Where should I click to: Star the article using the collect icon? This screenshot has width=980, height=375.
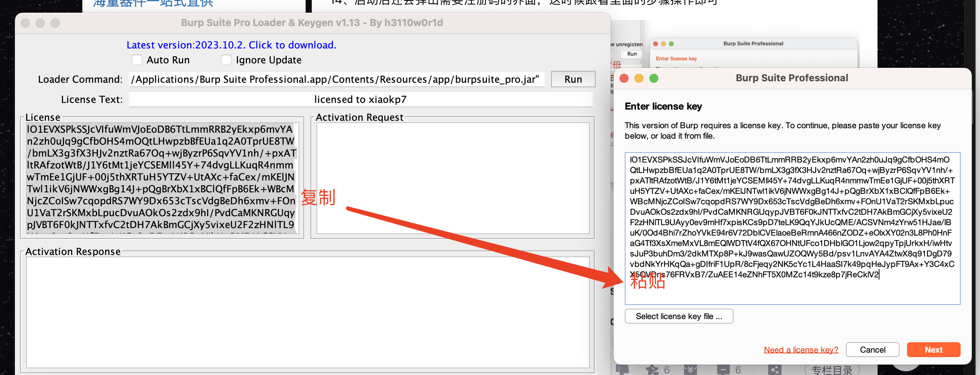coord(651,369)
